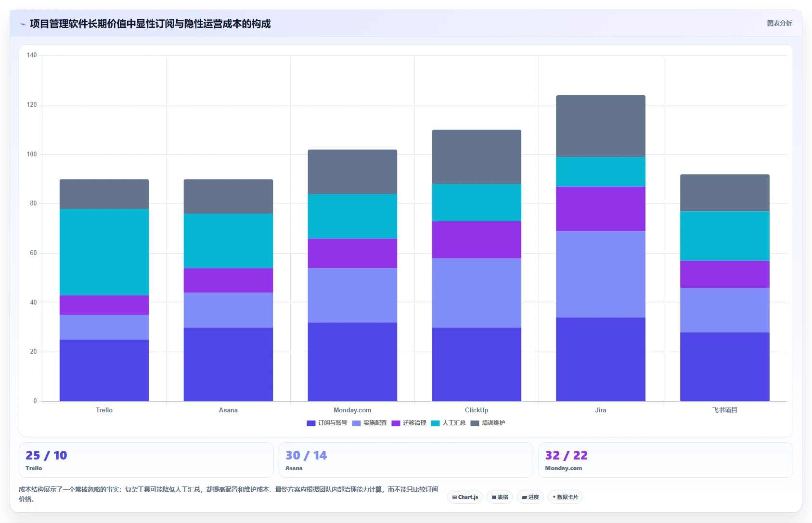Click ClickUp's purple 迁移治理 segment
This screenshot has height=523, width=812.
tap(477, 240)
